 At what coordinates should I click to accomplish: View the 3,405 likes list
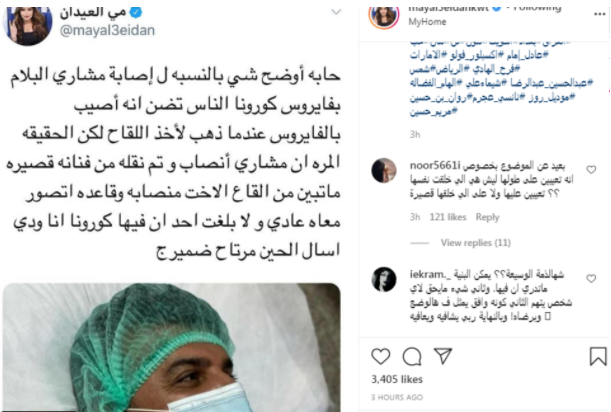397,379
